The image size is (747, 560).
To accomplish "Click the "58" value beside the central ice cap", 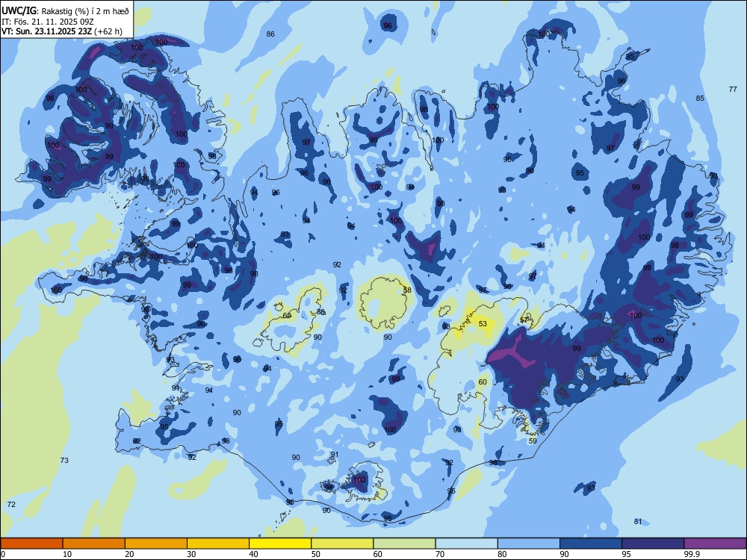I will pos(407,290).
